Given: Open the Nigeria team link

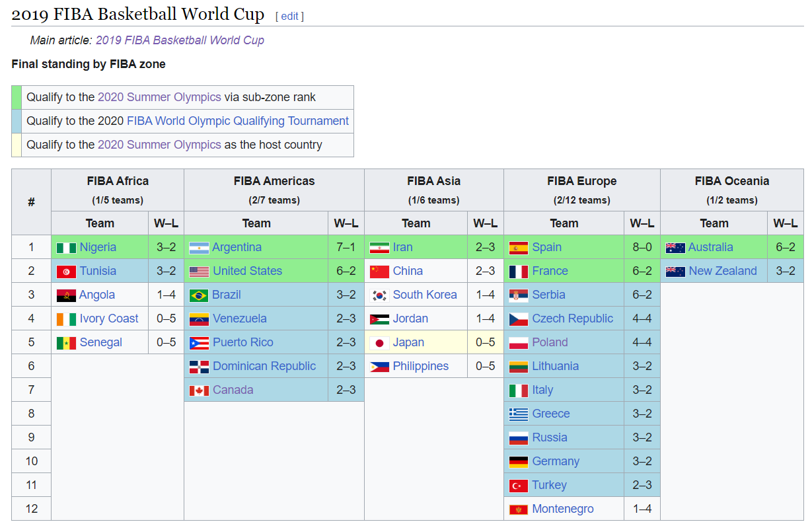Looking at the screenshot, I should click(98, 247).
